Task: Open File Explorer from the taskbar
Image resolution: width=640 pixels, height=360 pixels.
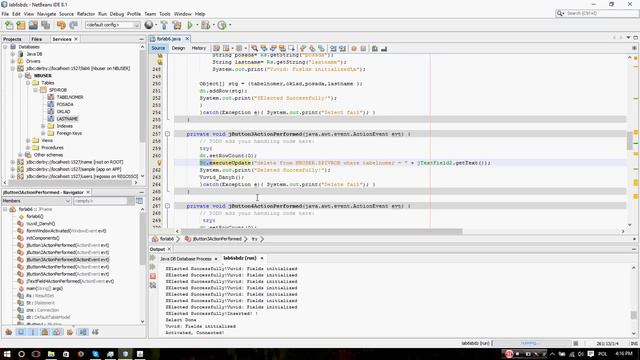Action: 51,354
